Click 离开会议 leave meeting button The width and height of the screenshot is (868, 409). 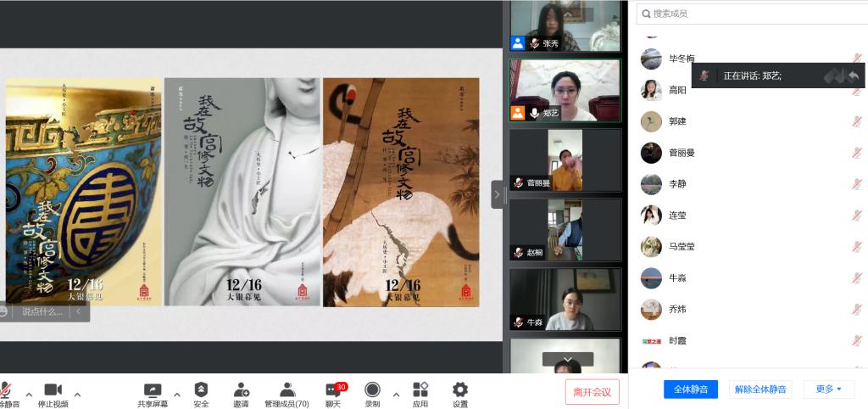coord(593,392)
